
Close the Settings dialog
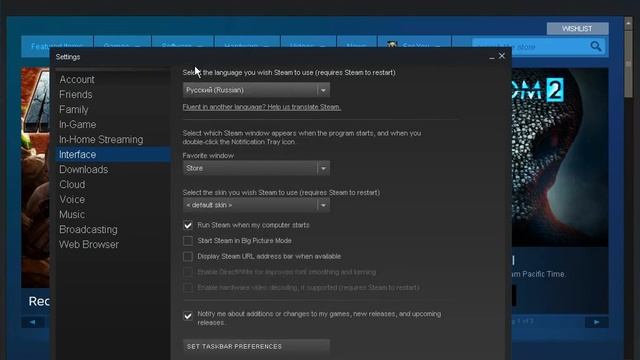click(x=502, y=56)
